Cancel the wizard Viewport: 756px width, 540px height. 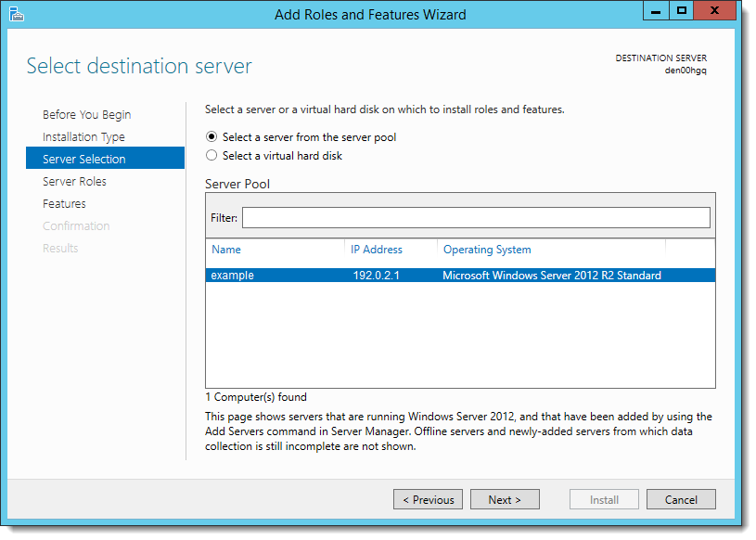pyautogui.click(x=681, y=499)
